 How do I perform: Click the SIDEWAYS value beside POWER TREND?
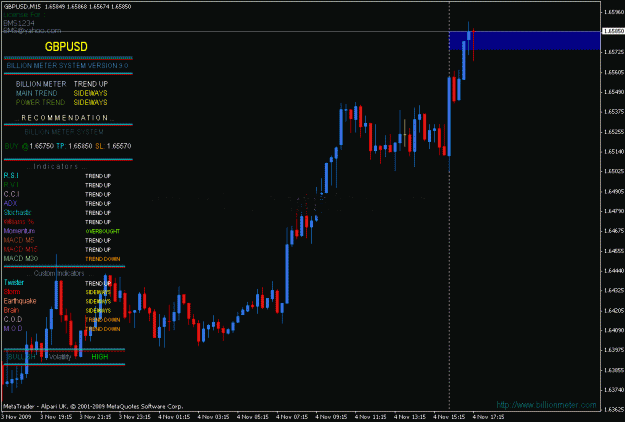click(x=90, y=102)
